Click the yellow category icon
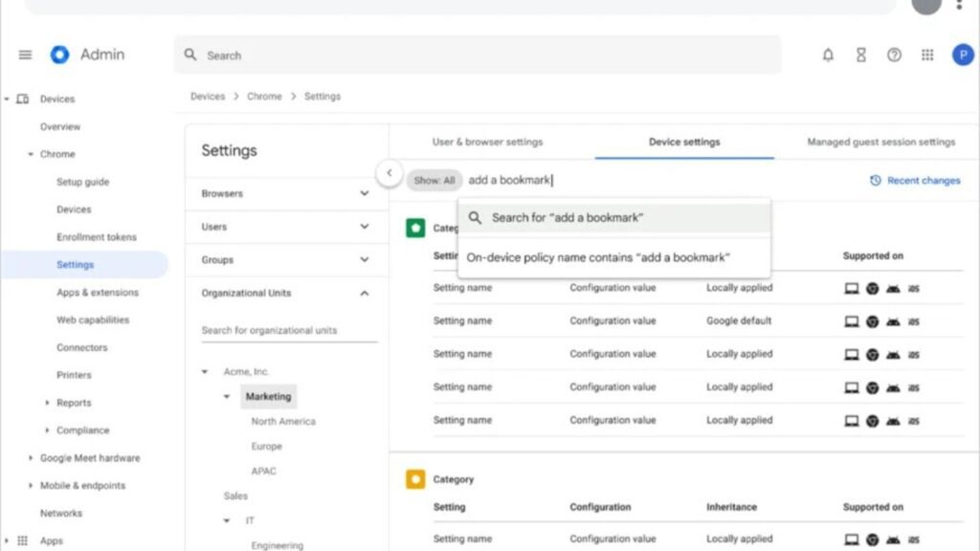980x551 pixels. tap(415, 479)
